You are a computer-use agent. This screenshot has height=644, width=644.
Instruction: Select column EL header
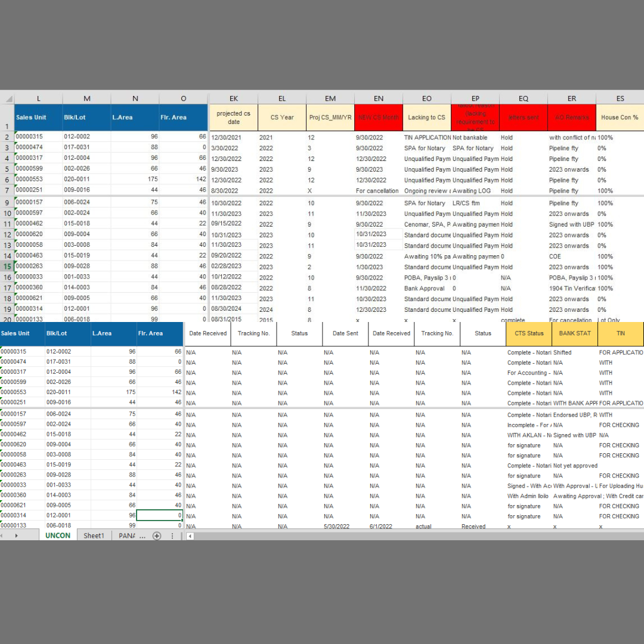281,98
